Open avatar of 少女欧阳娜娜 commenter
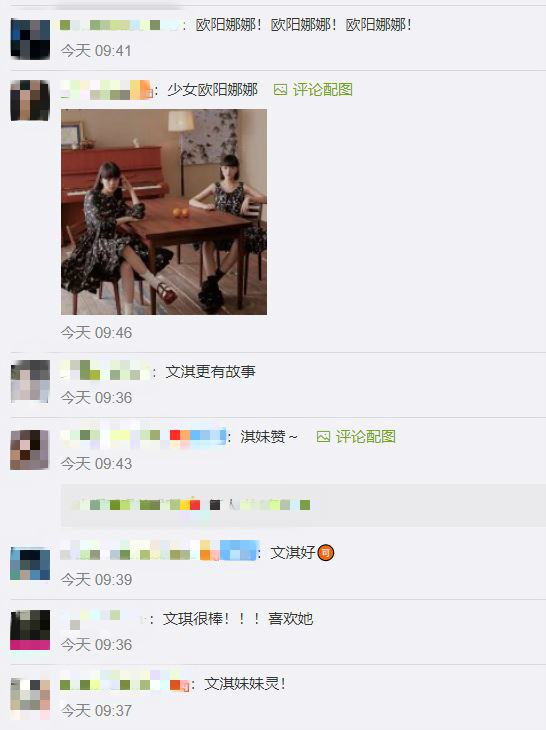The image size is (546, 730). (30, 100)
